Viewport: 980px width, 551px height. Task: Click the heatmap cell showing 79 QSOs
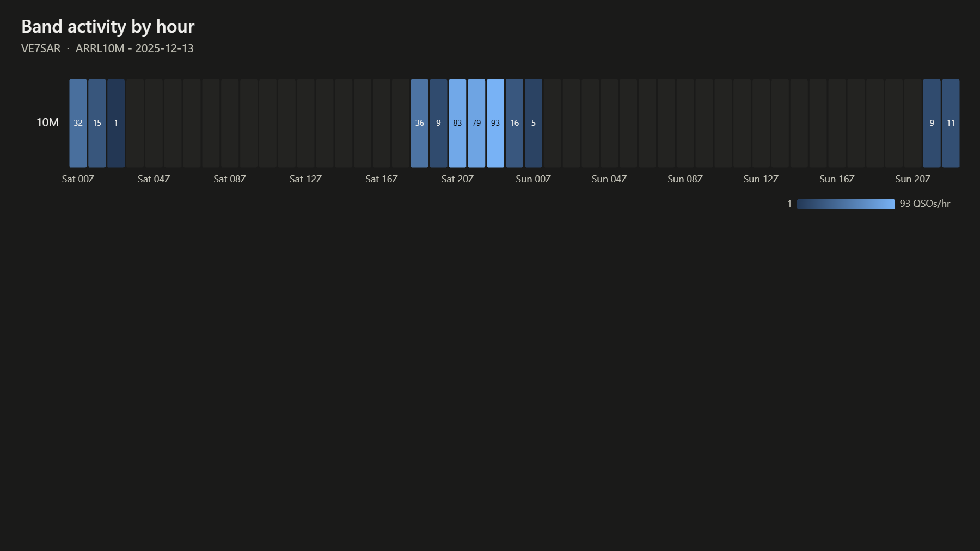pyautogui.click(x=476, y=123)
